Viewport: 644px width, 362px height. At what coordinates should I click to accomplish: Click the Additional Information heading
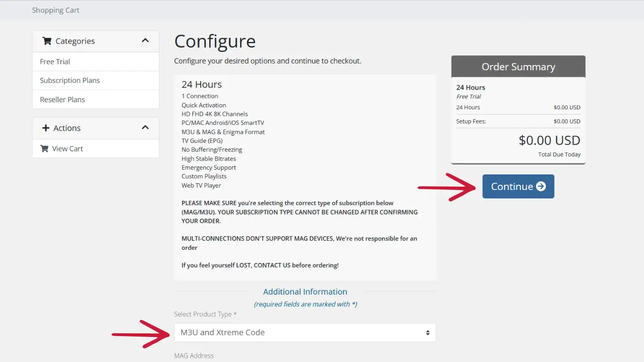305,292
